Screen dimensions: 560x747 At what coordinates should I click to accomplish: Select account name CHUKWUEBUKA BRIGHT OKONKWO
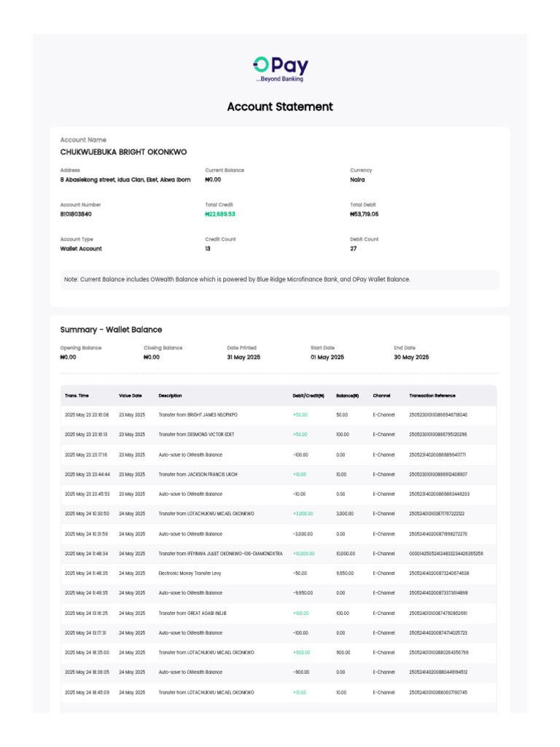(123, 152)
